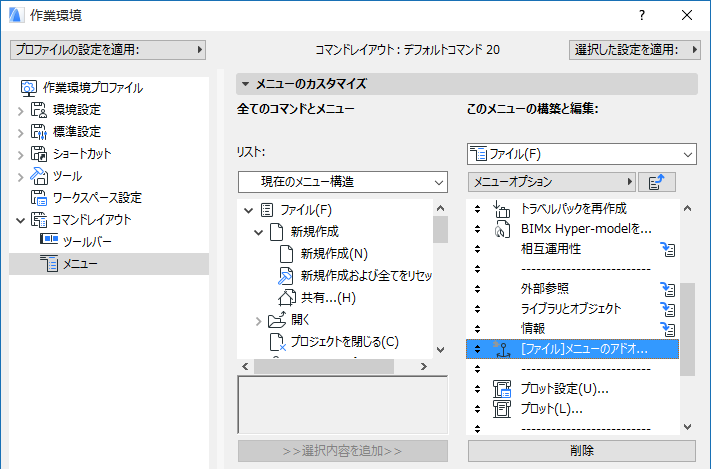This screenshot has width=711, height=469.
Task: Select the 共有...(H) house icon
Action: tap(286, 298)
